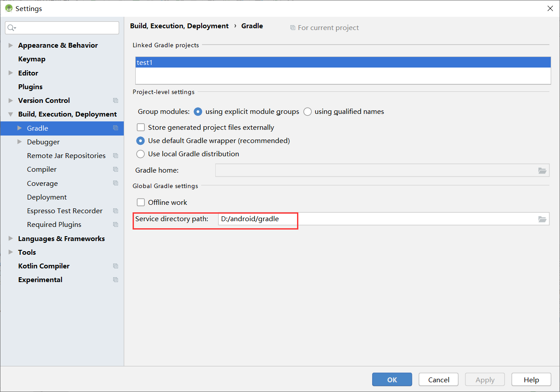Click the "Build, Execution, Deployment" breadcrumb

[179, 26]
